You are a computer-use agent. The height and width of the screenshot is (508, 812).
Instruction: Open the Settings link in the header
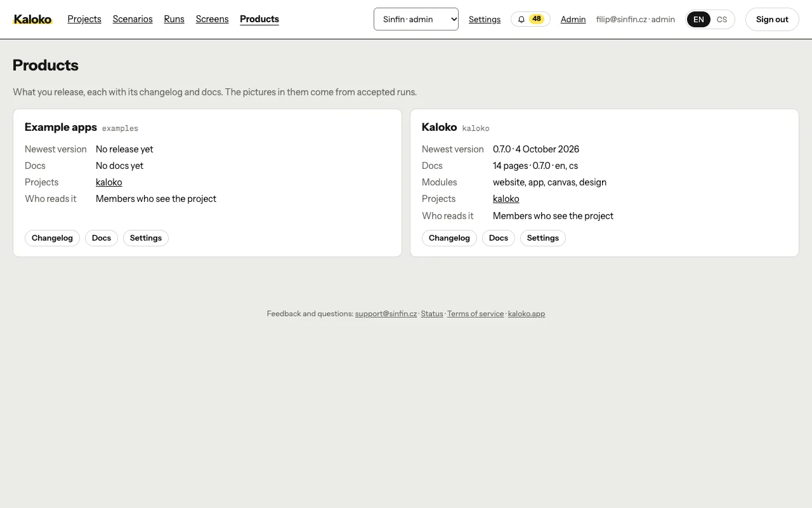coord(485,19)
